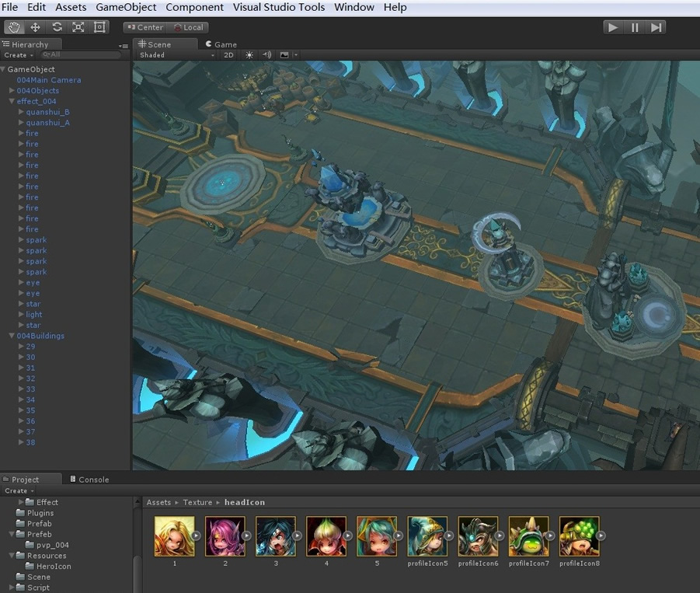This screenshot has width=700, height=593.
Task: Select the Rect Transform tool
Action: pos(99,27)
